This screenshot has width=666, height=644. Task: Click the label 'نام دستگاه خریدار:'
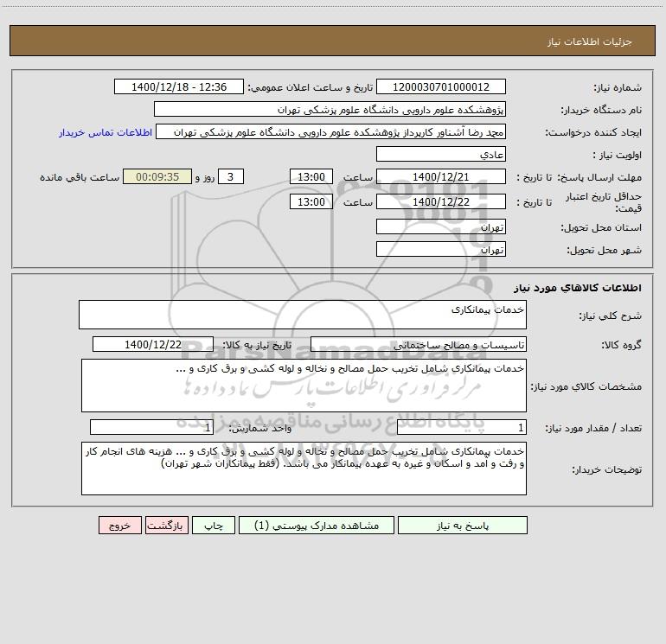601,110
